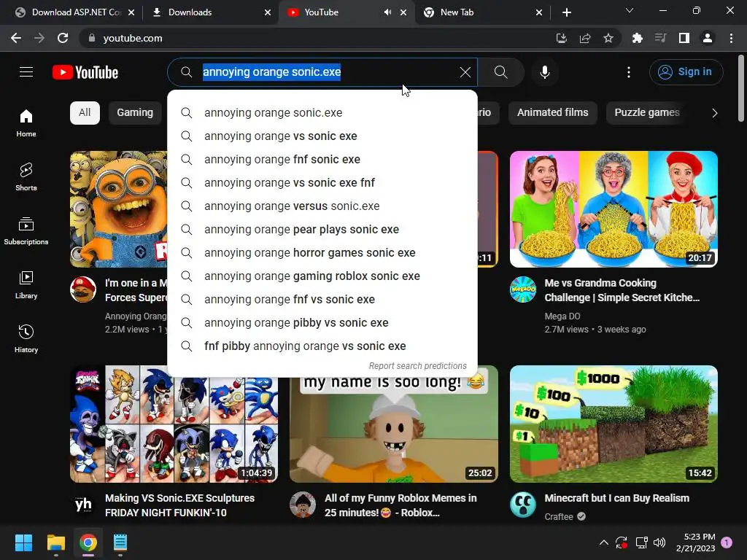Start voice search with the microphone

544,72
